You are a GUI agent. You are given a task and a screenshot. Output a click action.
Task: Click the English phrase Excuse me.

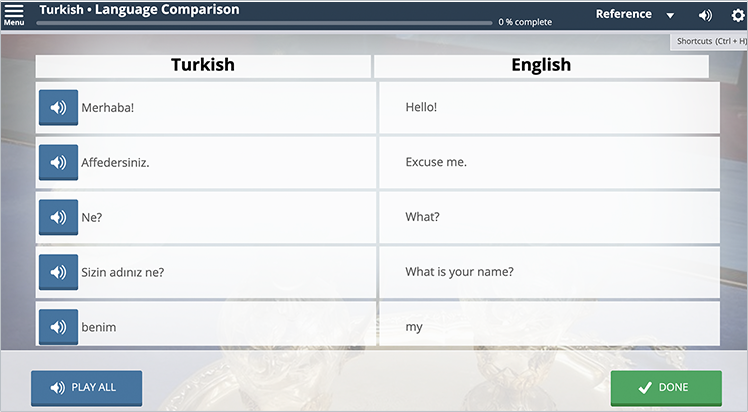pos(436,162)
